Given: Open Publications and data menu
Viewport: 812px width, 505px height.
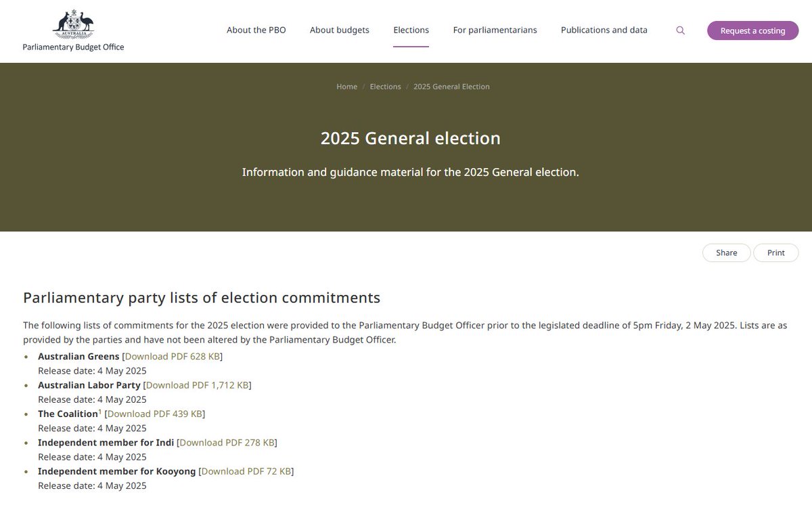Looking at the screenshot, I should tap(604, 30).
